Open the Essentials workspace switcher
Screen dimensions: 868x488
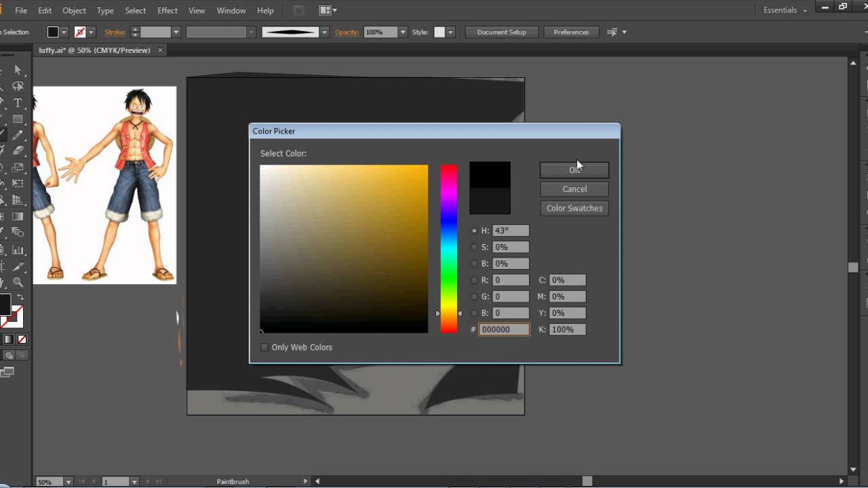[x=785, y=10]
